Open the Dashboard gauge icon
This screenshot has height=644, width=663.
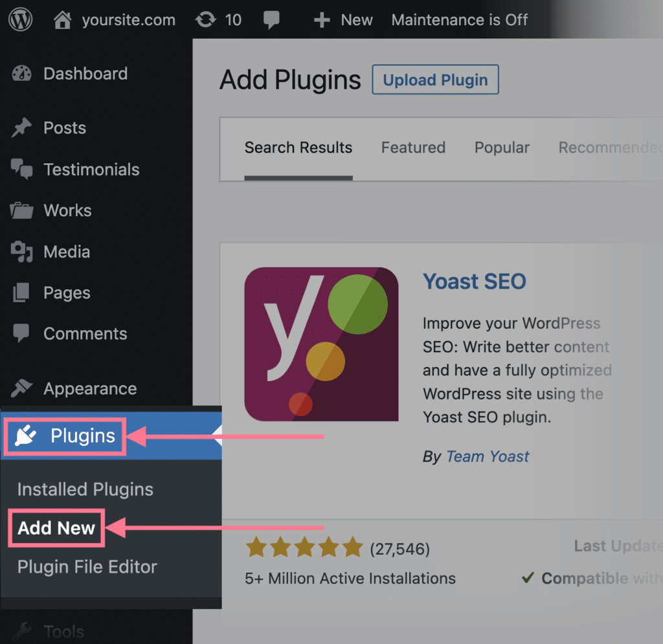(x=21, y=74)
